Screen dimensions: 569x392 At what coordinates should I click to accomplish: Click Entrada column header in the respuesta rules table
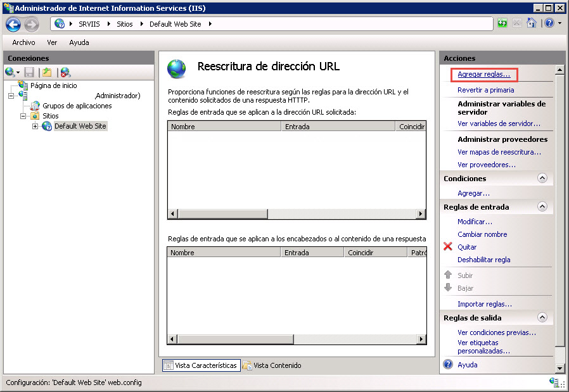point(312,253)
